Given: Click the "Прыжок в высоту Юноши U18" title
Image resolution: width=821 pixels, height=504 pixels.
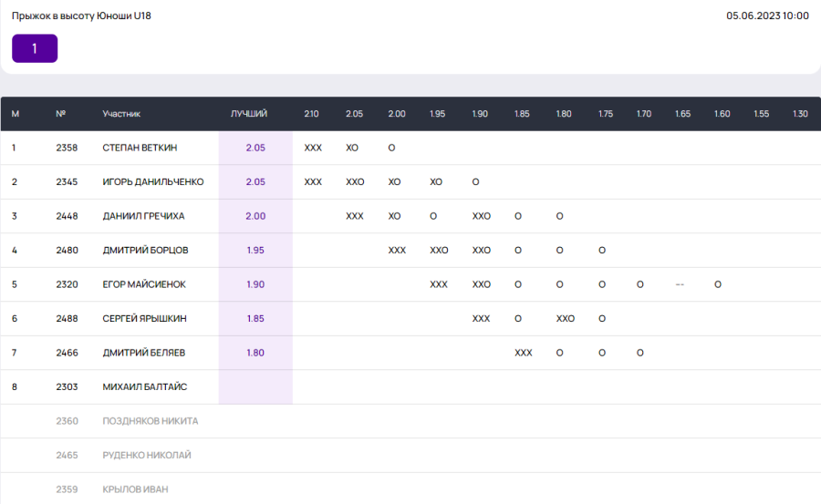Looking at the screenshot, I should [x=81, y=15].
